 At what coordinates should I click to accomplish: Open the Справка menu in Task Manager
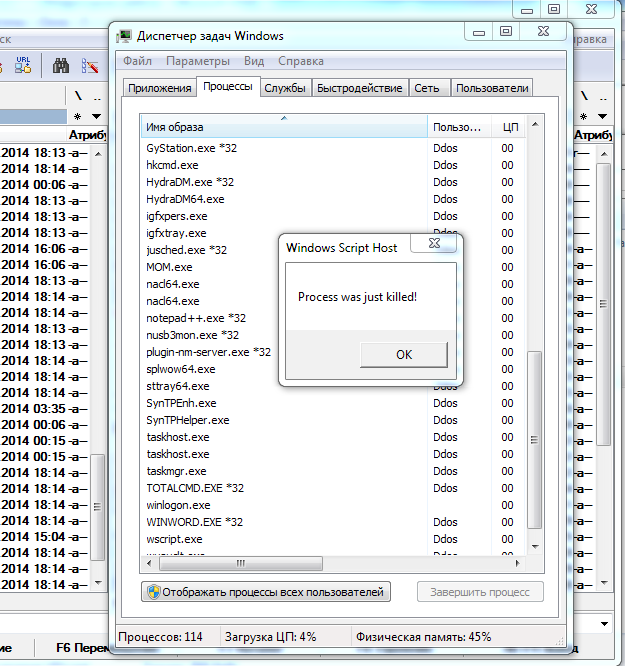click(x=301, y=61)
